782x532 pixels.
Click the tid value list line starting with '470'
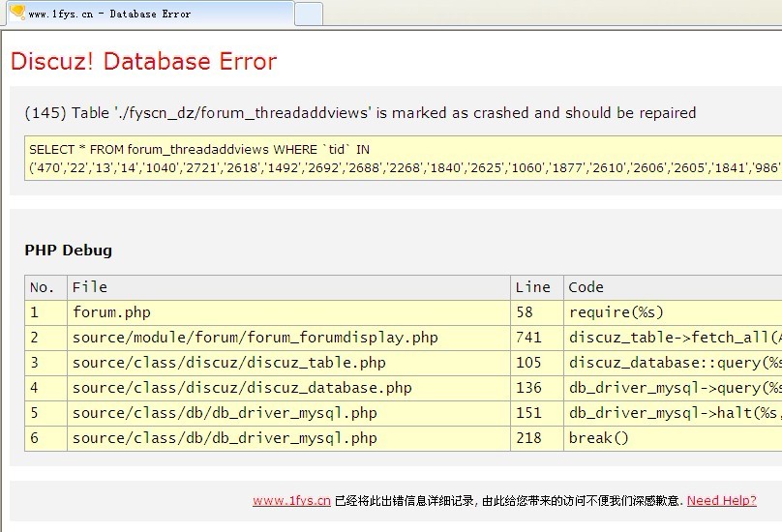coord(405,167)
